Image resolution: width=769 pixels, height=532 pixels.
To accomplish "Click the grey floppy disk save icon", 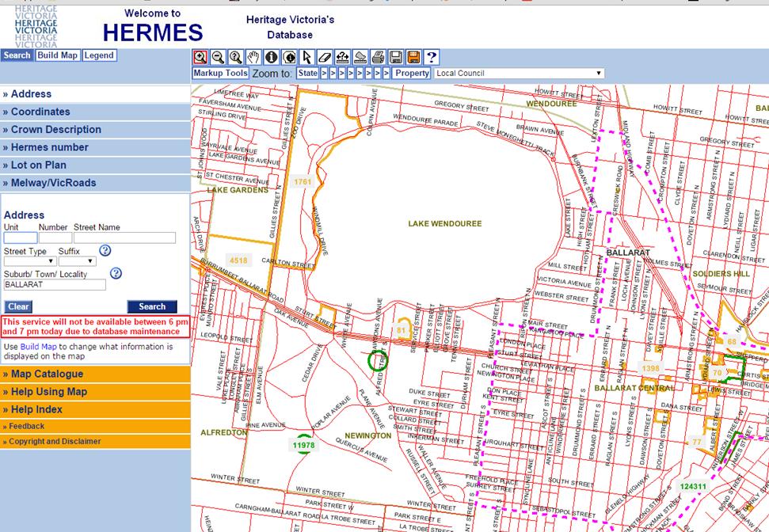I will point(396,57).
